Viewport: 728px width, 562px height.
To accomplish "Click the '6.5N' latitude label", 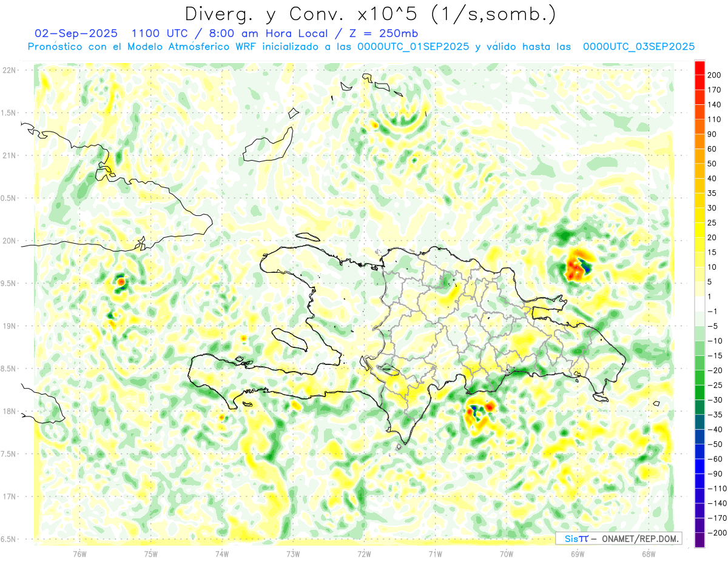I will pos(9,539).
